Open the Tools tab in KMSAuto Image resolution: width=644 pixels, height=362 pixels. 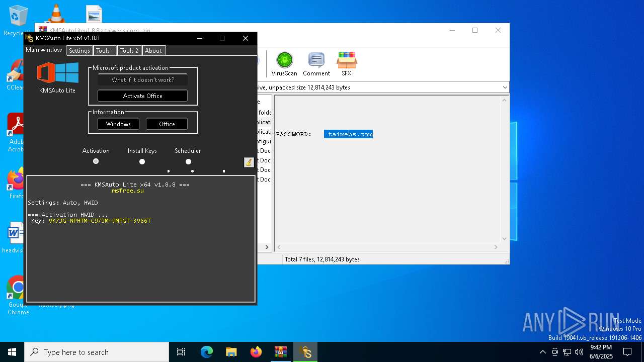click(105, 51)
